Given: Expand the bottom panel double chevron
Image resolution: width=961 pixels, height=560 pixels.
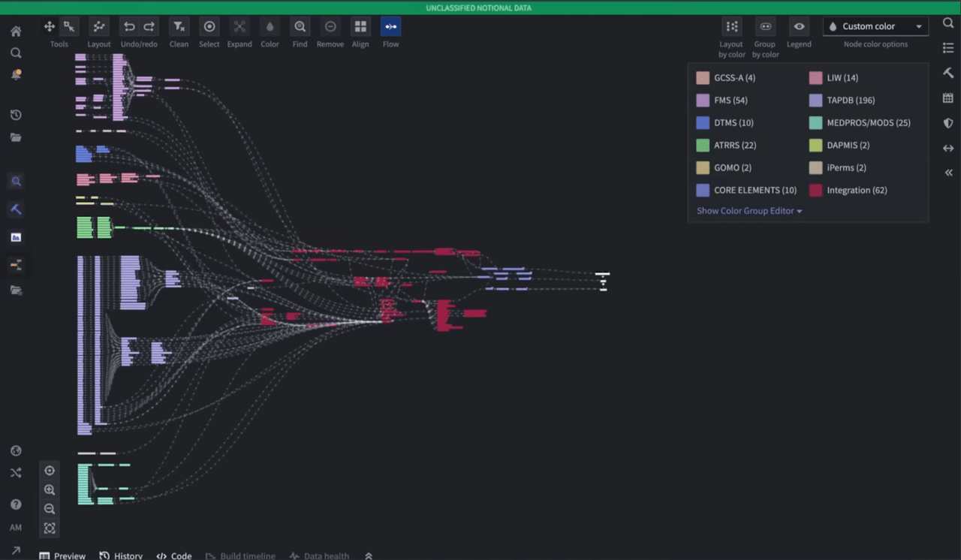Looking at the screenshot, I should (369, 556).
